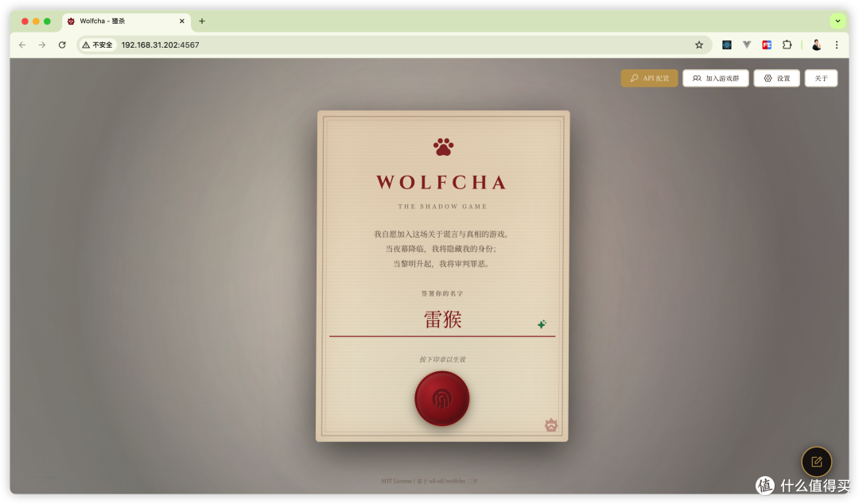The height and width of the screenshot is (504, 859).
Task: Select the address bar URL 192.168.31.202:4567
Action: pos(160,45)
